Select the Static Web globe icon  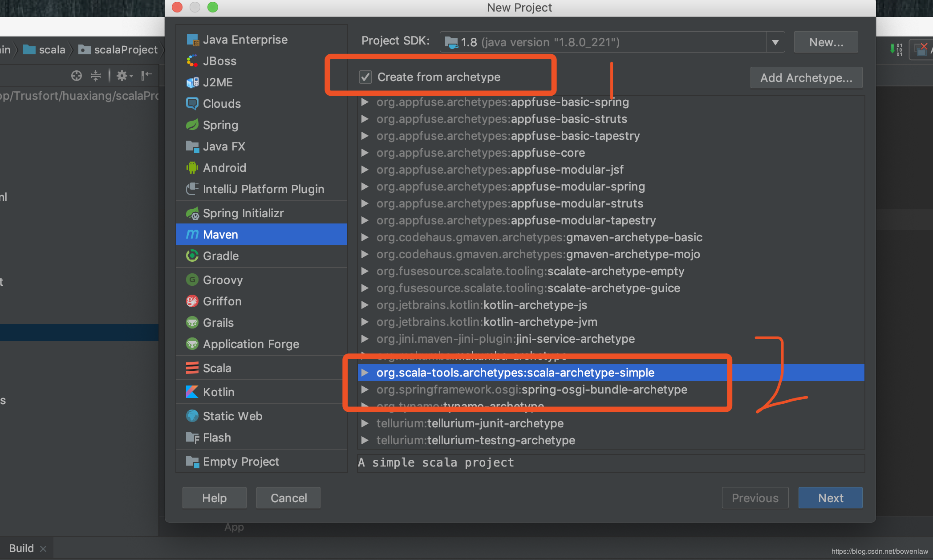[x=192, y=416]
